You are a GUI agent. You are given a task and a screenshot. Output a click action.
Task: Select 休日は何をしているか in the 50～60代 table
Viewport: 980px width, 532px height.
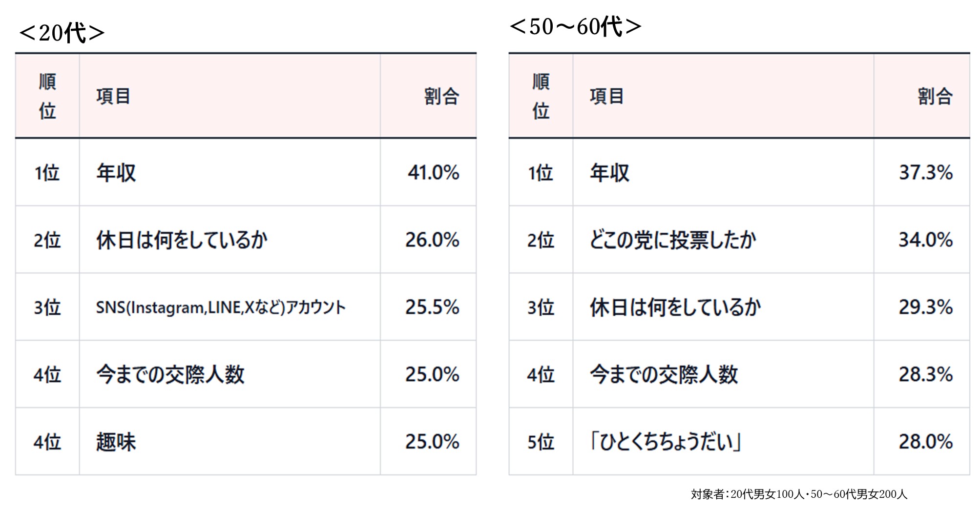click(675, 307)
